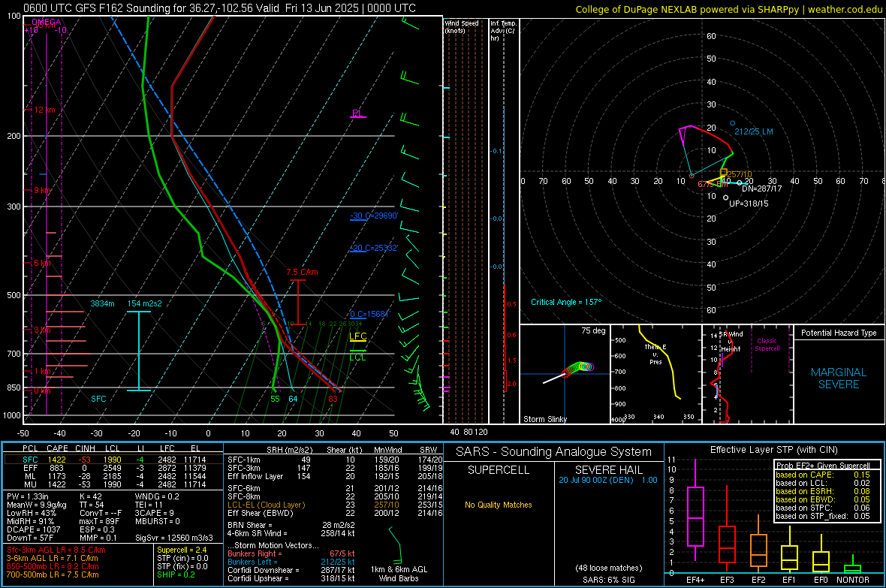Select the 3834m effective inflow label
886x588 pixels.
[102, 303]
